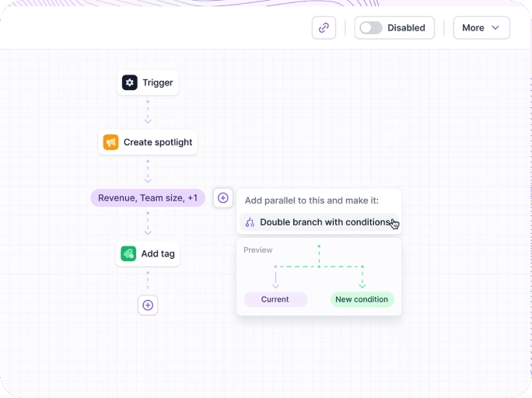
Task: Click the 'Add parallel to this and make it:' text
Action: (311, 201)
